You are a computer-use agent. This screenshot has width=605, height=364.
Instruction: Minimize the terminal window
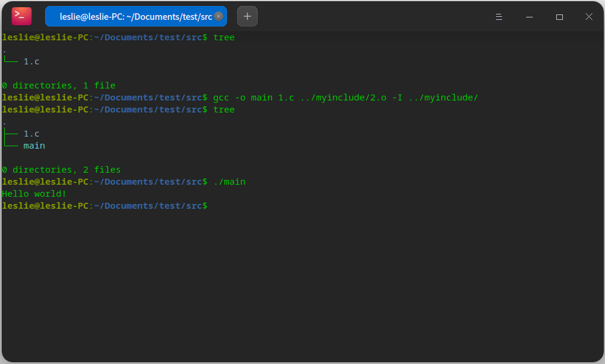coord(529,17)
